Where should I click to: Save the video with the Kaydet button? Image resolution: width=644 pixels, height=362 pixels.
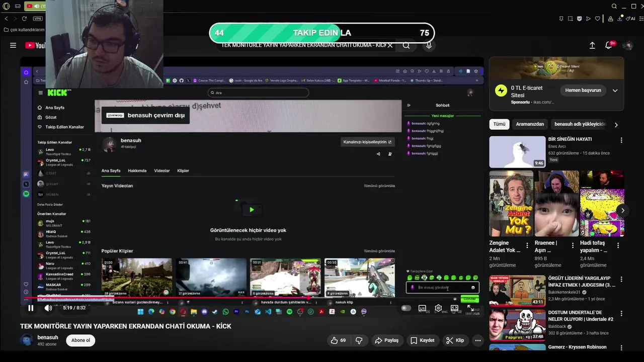point(422,340)
